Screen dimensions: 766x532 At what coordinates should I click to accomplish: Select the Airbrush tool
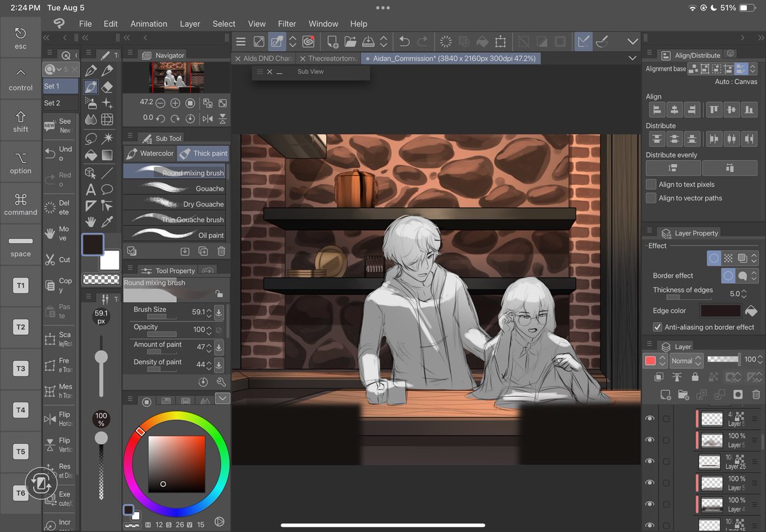click(91, 103)
